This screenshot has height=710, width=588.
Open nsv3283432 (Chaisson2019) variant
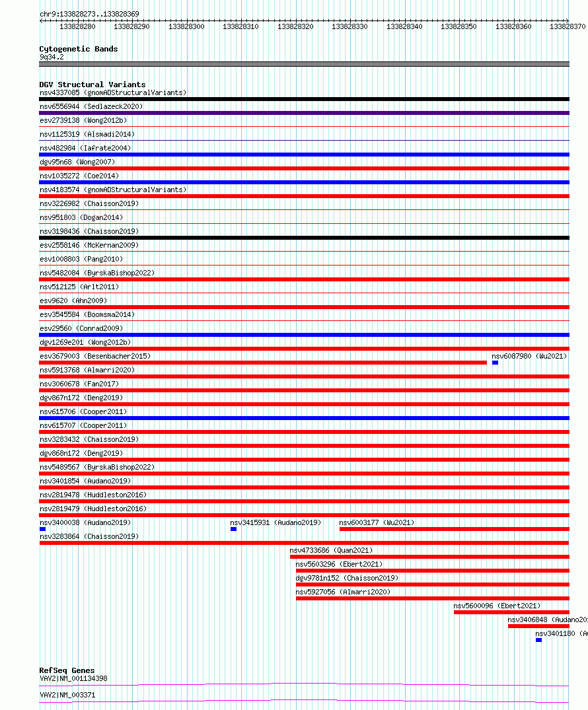[89, 439]
